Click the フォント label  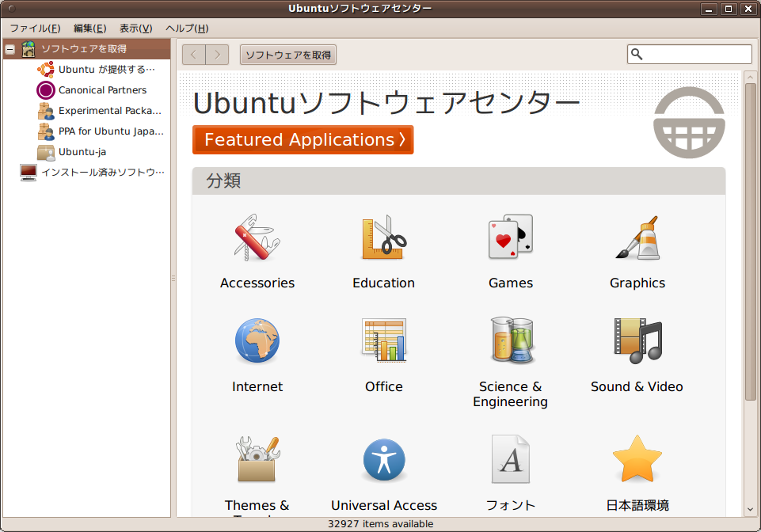coord(511,505)
